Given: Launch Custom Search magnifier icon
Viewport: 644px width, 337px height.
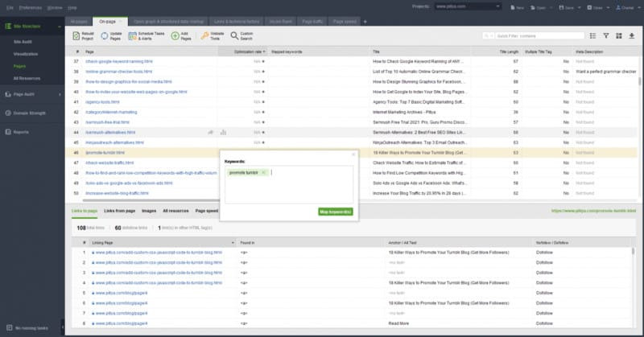Looking at the screenshot, I should pyautogui.click(x=234, y=36).
